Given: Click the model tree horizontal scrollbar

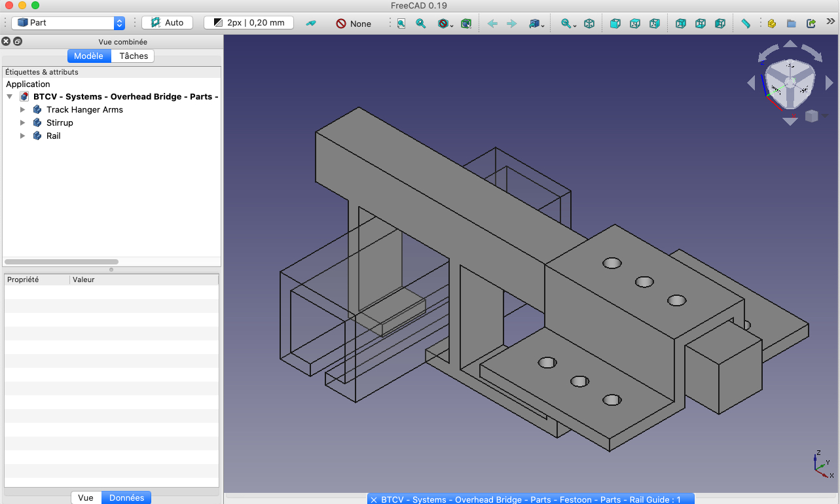Looking at the screenshot, I should (62, 262).
